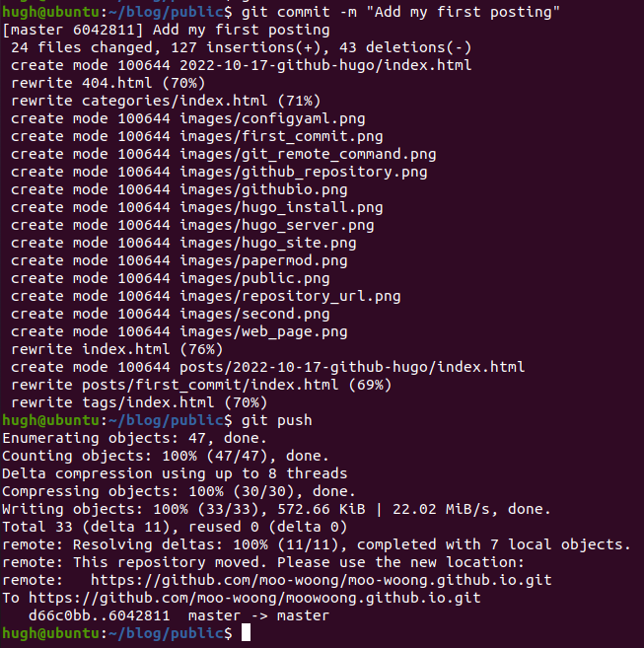The width and height of the screenshot is (644, 648).
Task: Click the images/papermod.png entry
Action: (179, 260)
